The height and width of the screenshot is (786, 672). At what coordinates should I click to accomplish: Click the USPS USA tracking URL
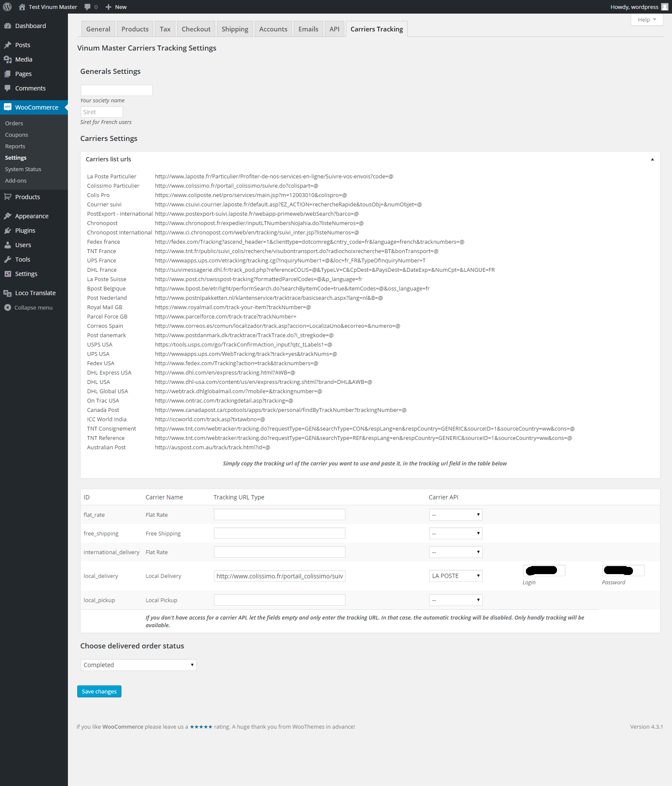click(244, 344)
